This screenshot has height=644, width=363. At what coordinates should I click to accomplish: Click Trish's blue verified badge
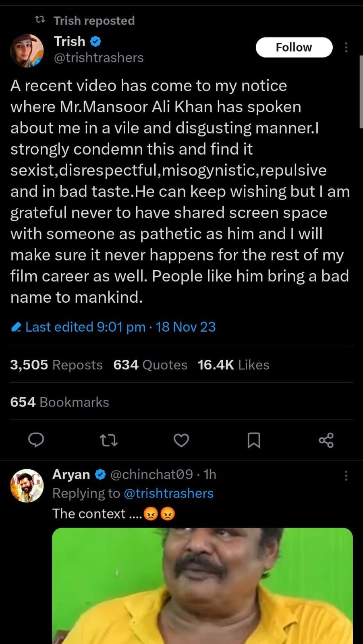(x=95, y=41)
